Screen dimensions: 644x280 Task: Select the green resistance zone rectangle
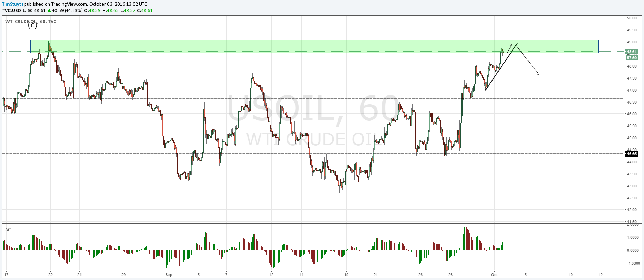coord(314,47)
